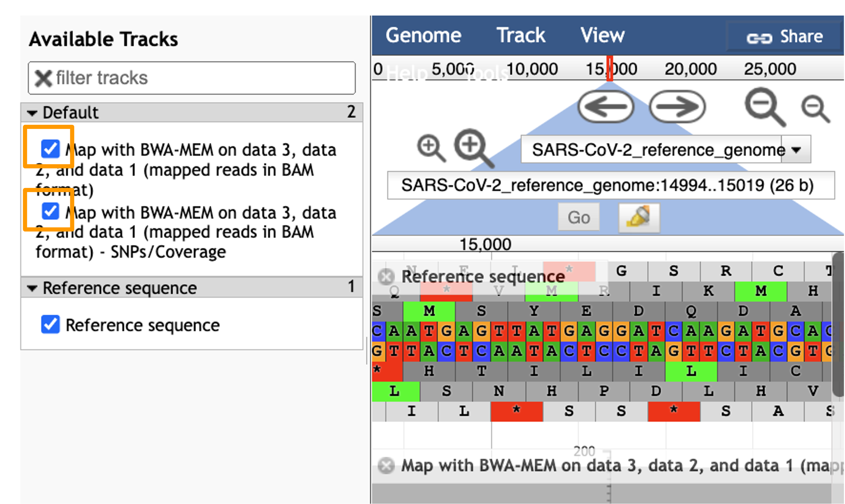Pan right with the right arrow button
Image resolution: width=845 pixels, height=504 pixels.
coord(677,107)
